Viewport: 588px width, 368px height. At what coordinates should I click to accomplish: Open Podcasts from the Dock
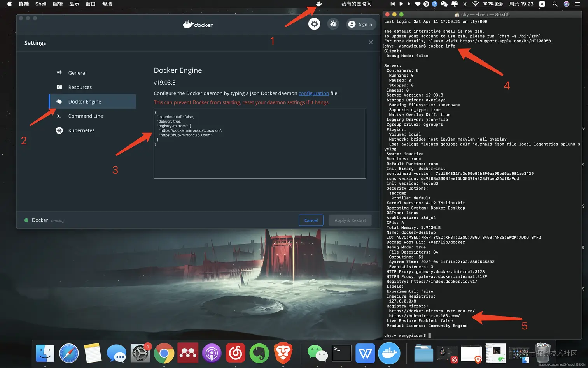click(x=212, y=354)
